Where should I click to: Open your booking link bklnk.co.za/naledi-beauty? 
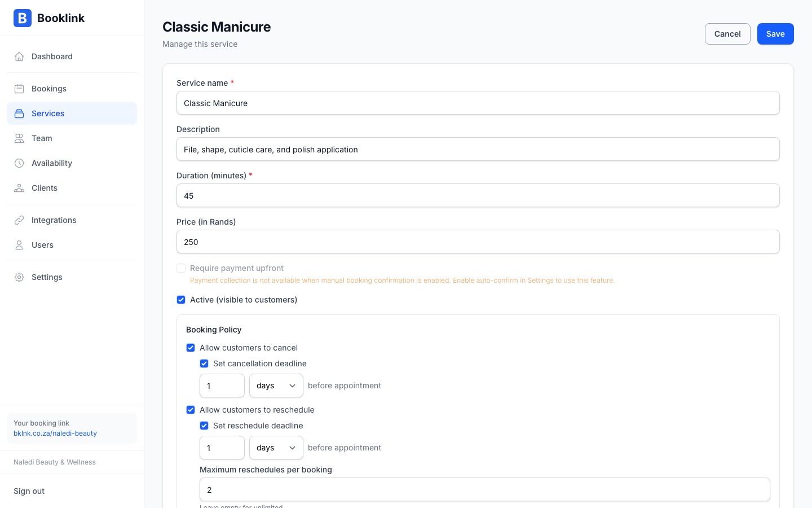tap(55, 433)
